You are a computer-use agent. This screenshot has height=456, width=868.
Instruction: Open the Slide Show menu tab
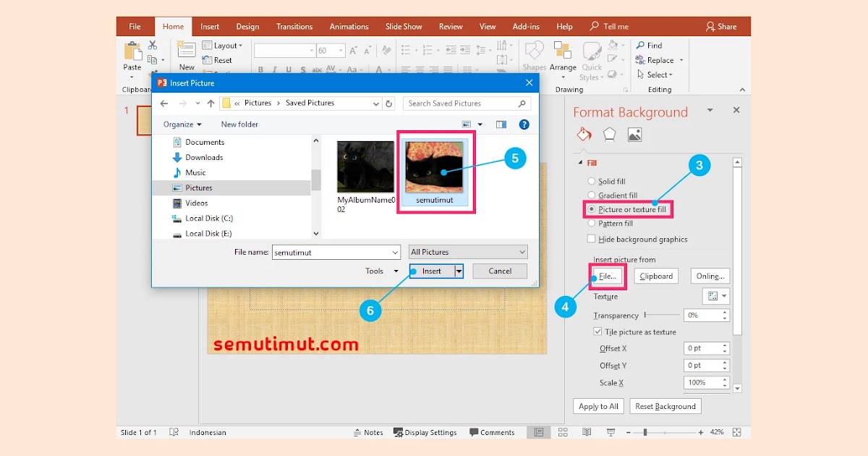403,25
